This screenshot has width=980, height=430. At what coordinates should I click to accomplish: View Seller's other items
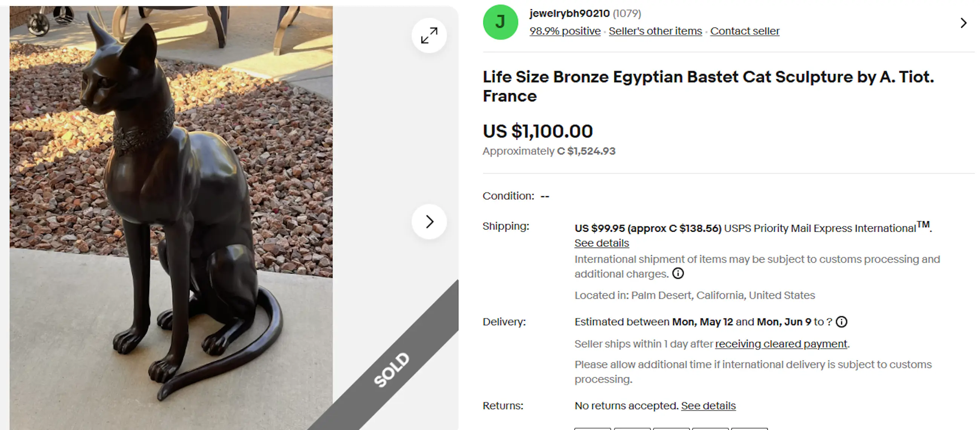(655, 31)
